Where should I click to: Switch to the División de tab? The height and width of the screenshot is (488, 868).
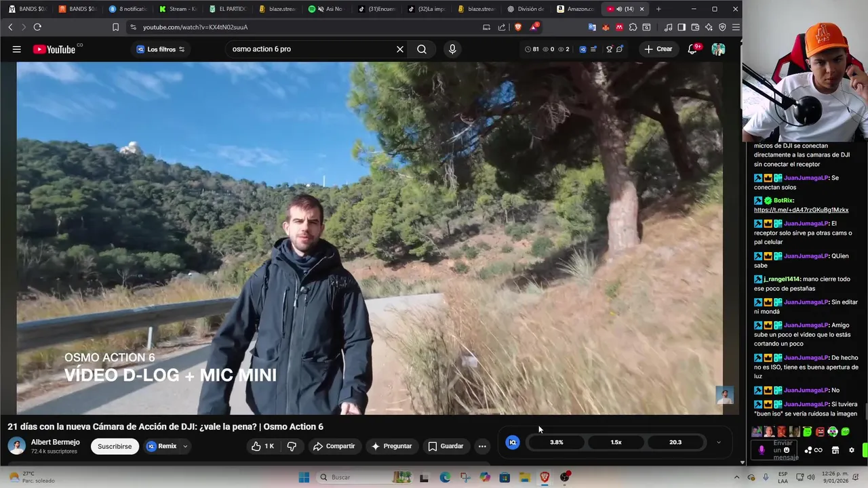[x=526, y=9]
